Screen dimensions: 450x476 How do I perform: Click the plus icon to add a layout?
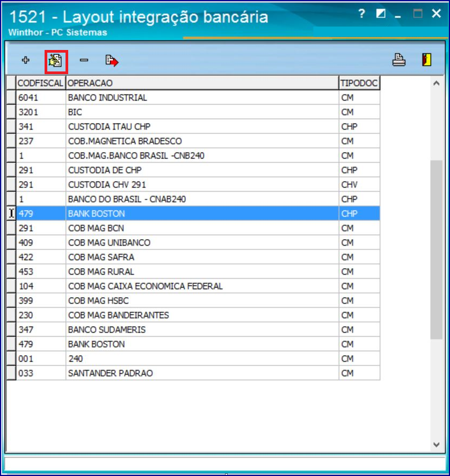pos(25,60)
